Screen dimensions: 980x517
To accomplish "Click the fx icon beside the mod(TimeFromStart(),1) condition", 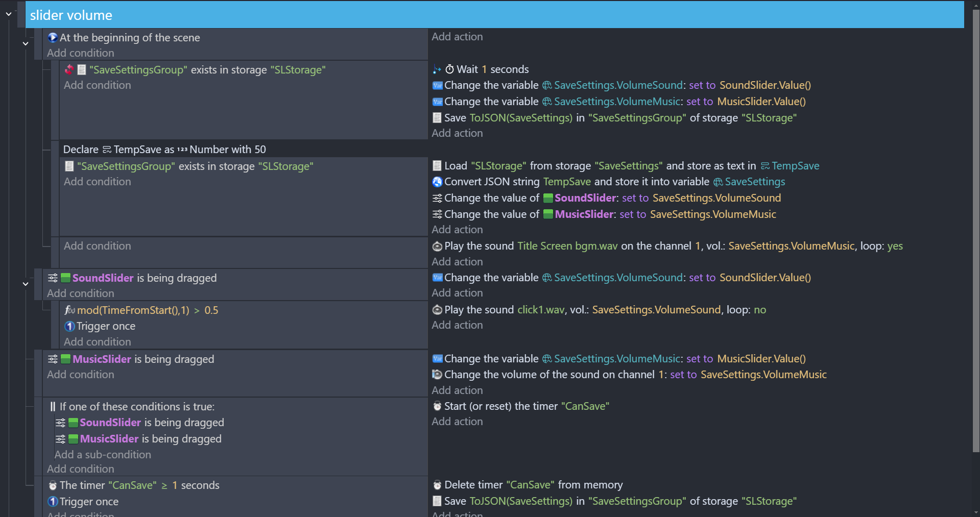I will coord(69,310).
